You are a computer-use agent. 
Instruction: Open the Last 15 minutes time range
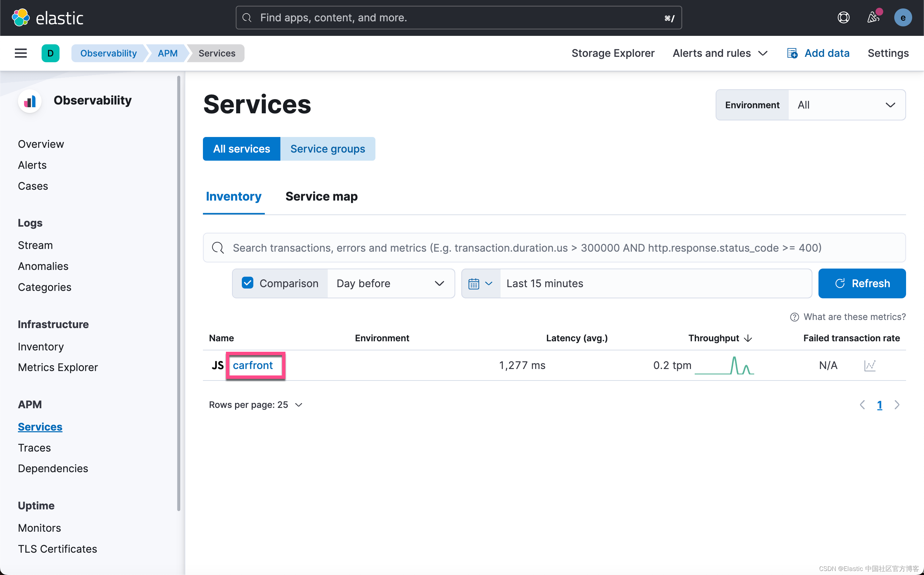(655, 284)
